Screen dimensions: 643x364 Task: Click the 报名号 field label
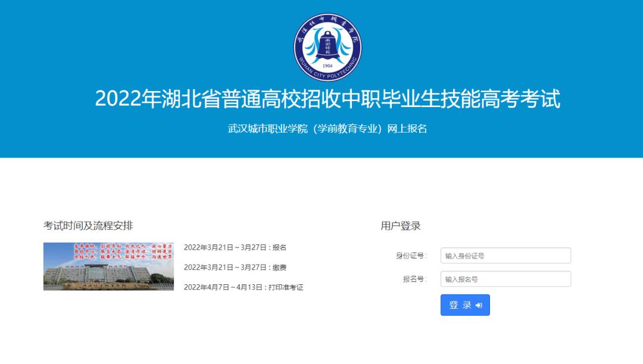414,279
